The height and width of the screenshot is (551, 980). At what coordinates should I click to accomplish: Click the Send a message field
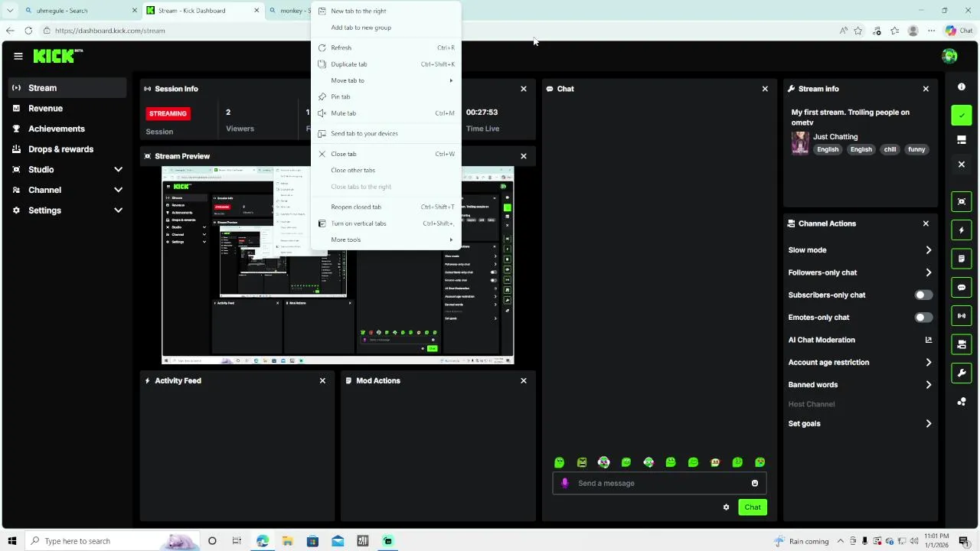[x=659, y=483]
